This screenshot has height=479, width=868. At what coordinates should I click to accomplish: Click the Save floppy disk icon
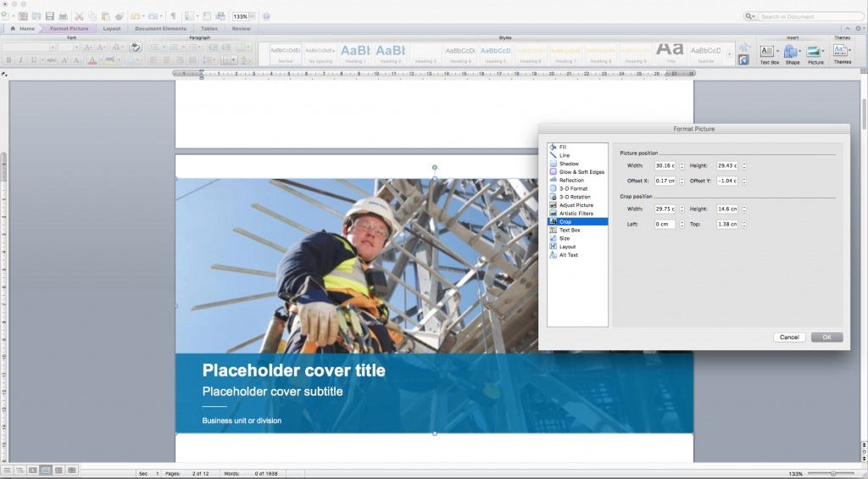pos(50,17)
